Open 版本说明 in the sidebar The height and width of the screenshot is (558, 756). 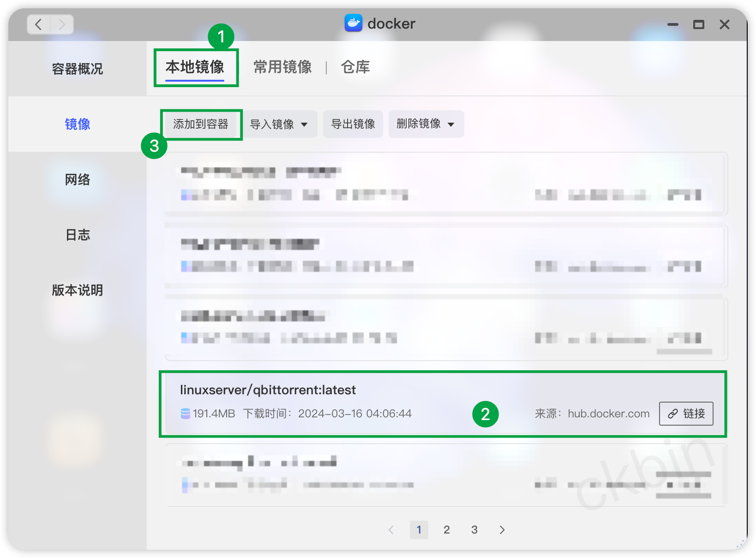(x=78, y=290)
